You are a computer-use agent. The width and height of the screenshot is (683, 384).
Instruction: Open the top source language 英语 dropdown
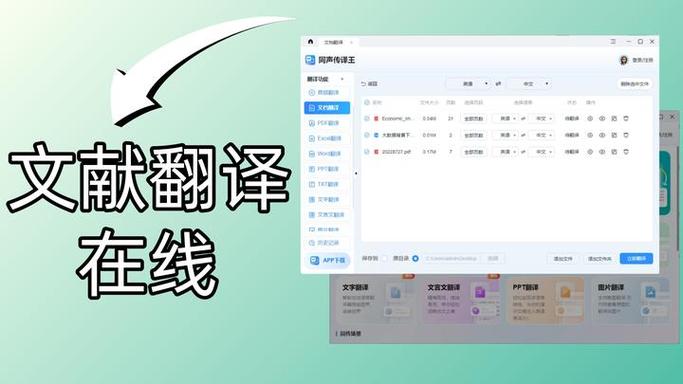point(469,84)
